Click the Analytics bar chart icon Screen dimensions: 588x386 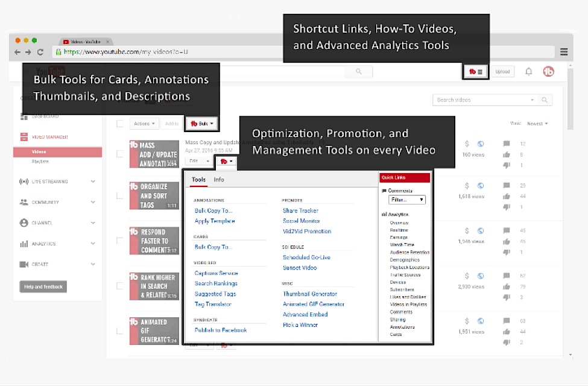pos(24,244)
